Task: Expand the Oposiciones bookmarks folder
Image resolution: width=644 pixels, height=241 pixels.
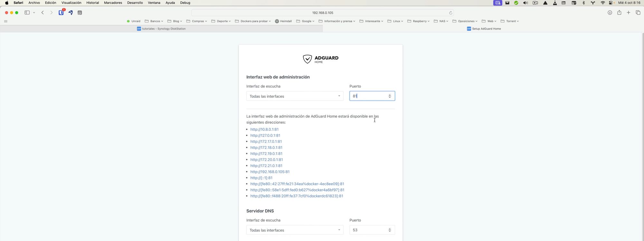Action: [x=465, y=21]
